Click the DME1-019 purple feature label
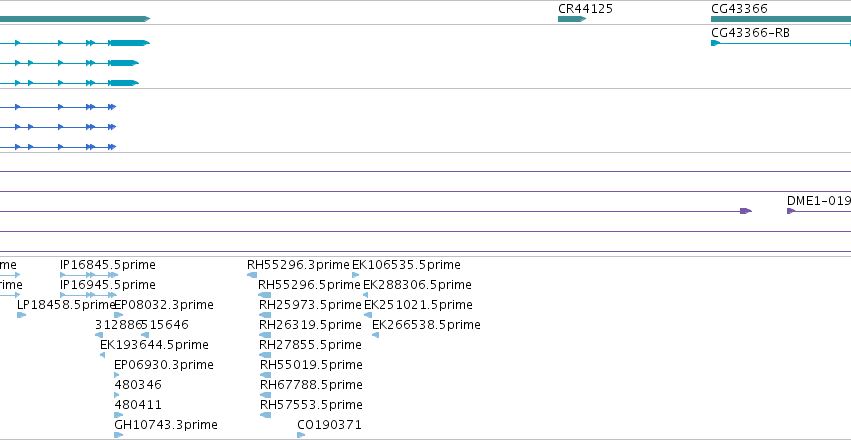 coord(819,201)
